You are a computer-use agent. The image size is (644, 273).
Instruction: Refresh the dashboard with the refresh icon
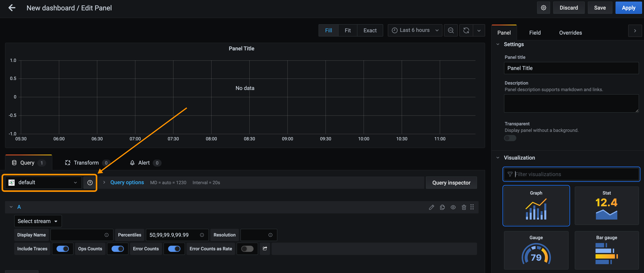466,30
